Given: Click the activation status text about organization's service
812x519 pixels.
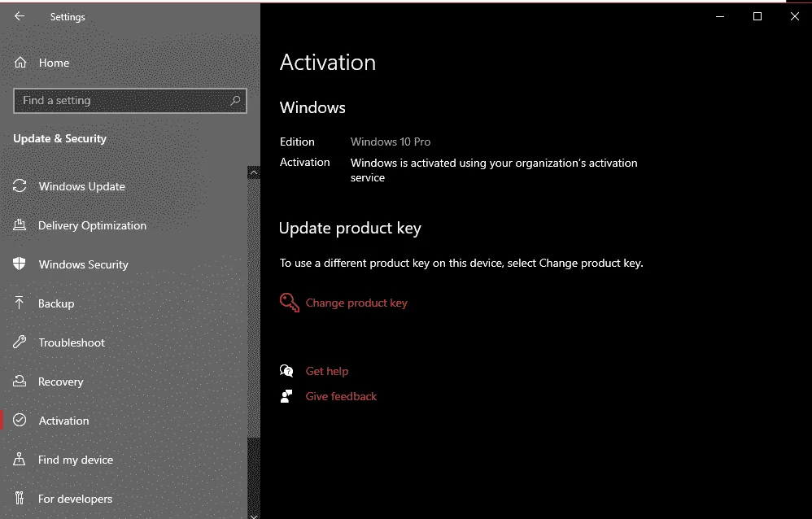Looking at the screenshot, I should [494, 170].
